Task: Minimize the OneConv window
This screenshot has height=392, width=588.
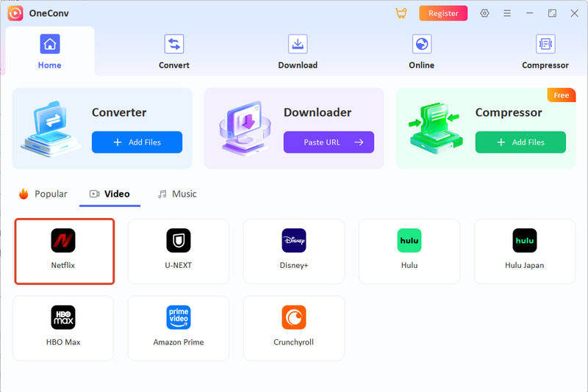Action: pyautogui.click(x=529, y=13)
